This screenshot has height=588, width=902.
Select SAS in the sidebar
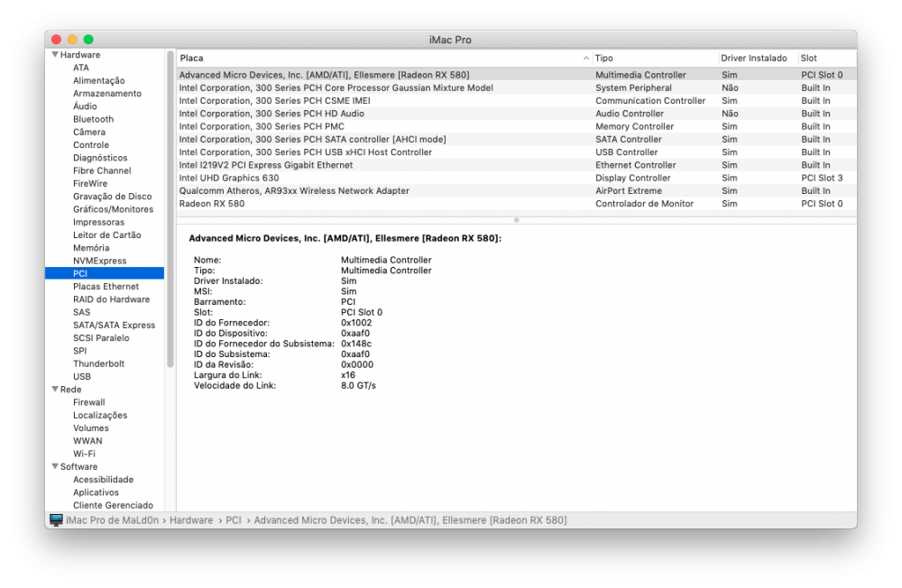point(82,312)
